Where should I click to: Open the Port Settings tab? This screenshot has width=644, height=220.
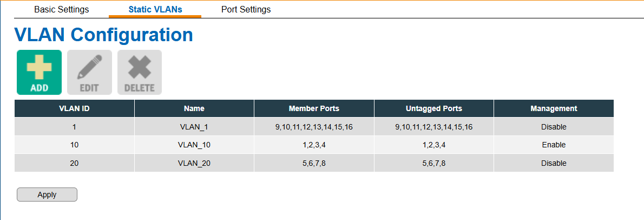(246, 9)
